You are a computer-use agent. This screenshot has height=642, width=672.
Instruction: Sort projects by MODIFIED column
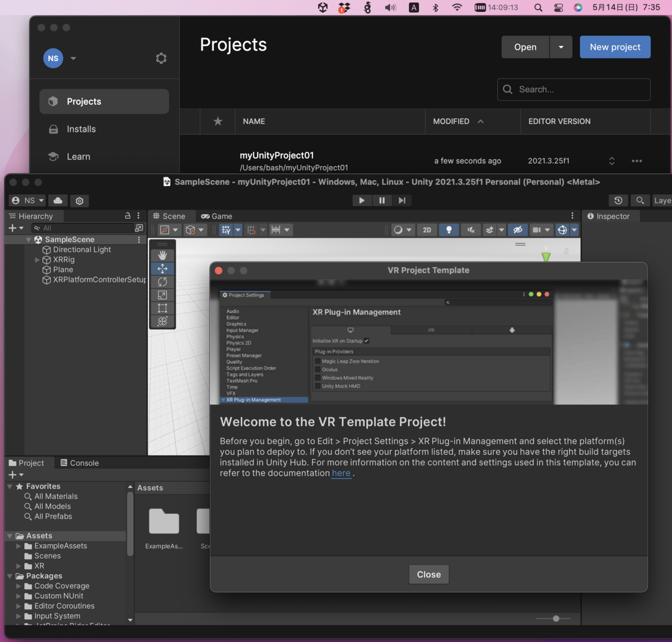coord(458,121)
